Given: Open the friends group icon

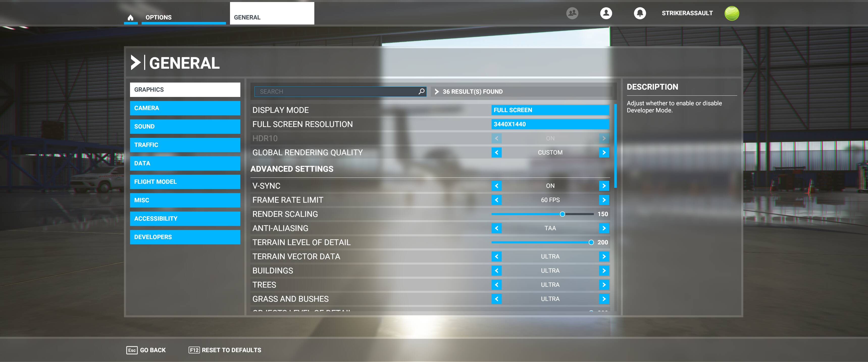Looking at the screenshot, I should coord(572,13).
